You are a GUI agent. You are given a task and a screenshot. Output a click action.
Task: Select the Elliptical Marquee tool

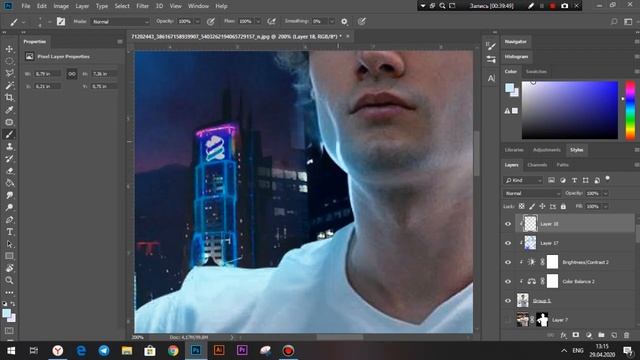click(x=9, y=61)
